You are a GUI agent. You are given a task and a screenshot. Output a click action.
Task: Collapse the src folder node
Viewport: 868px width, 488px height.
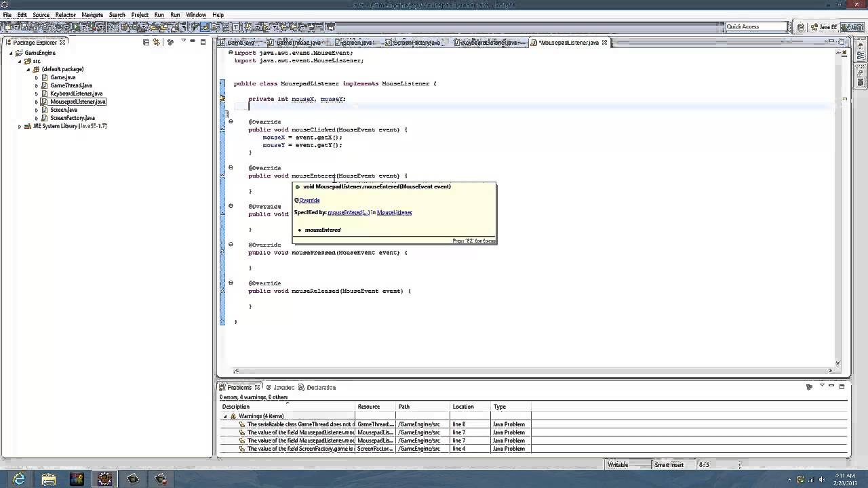tap(20, 61)
